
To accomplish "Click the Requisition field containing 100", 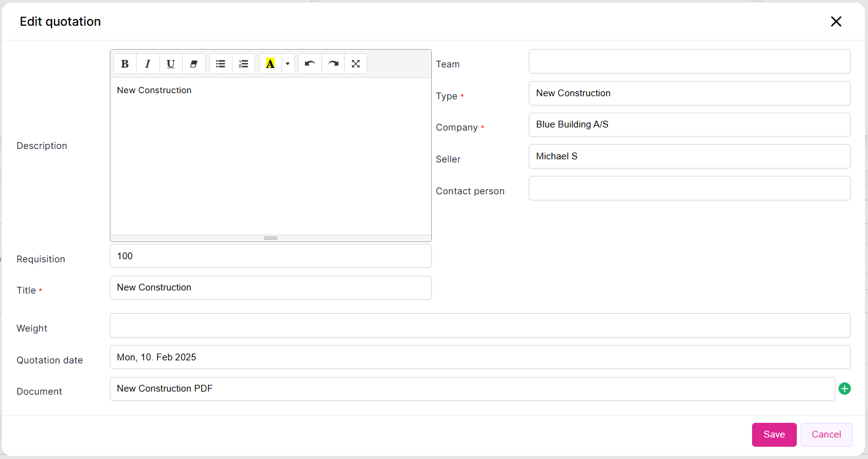I will coord(270,256).
